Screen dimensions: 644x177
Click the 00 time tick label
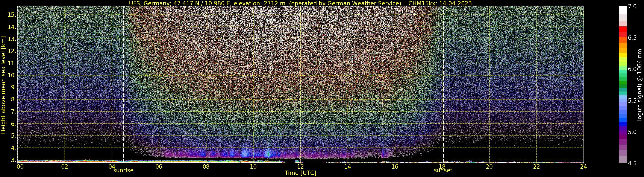[20, 167]
